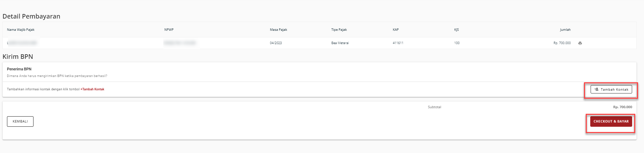The width and height of the screenshot is (644, 153).
Task: Click the KJS value 100
Action: click(x=457, y=43)
